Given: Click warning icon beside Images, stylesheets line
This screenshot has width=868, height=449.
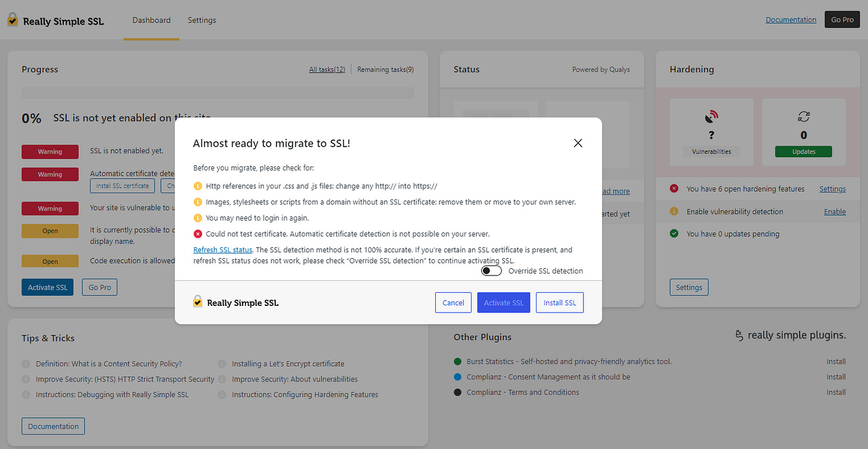Looking at the screenshot, I should (198, 202).
